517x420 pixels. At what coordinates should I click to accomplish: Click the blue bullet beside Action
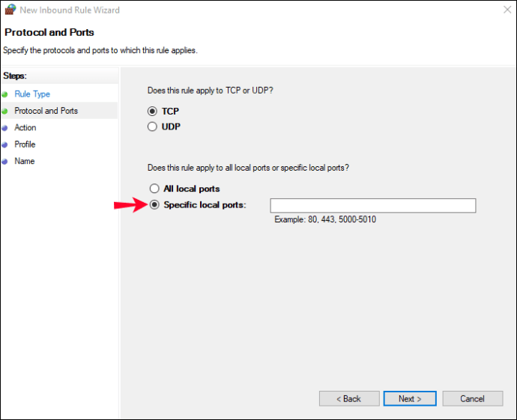(4, 128)
